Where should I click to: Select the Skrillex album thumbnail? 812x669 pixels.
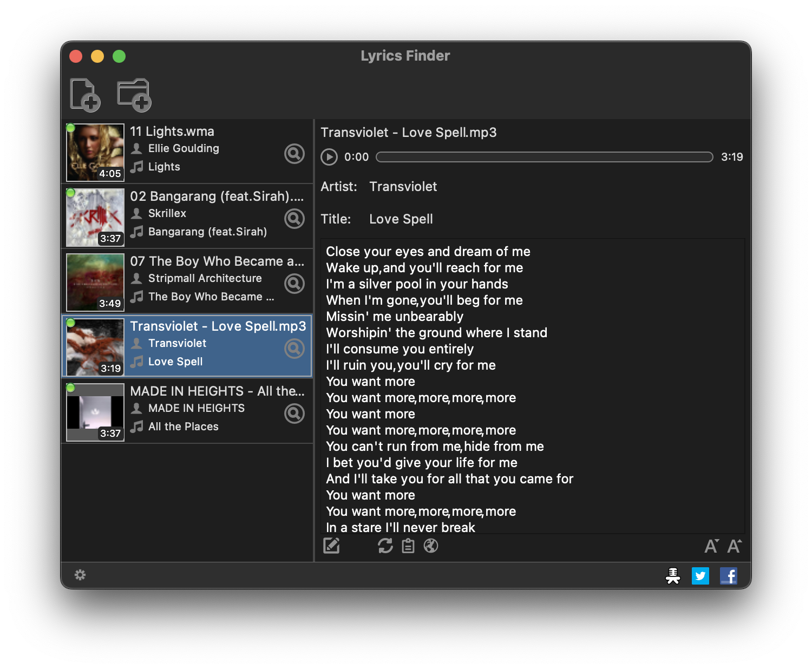[95, 218]
